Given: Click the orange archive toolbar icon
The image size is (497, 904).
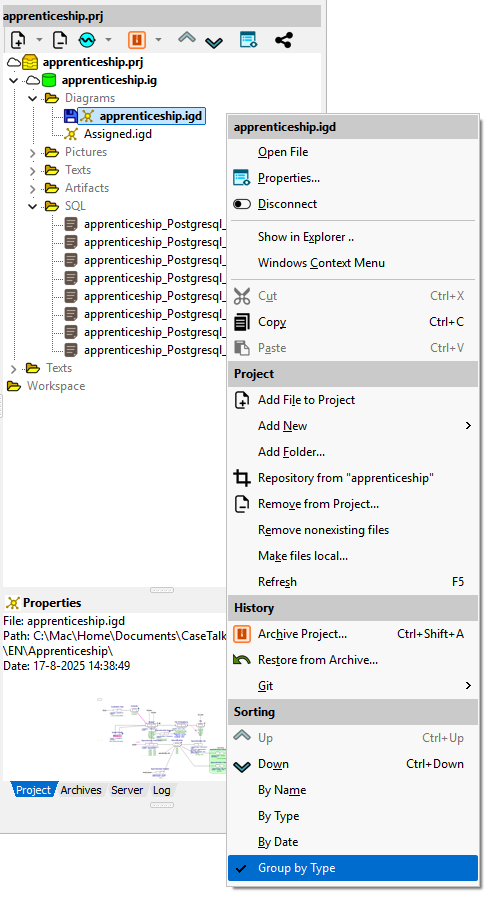Looking at the screenshot, I should (137, 40).
